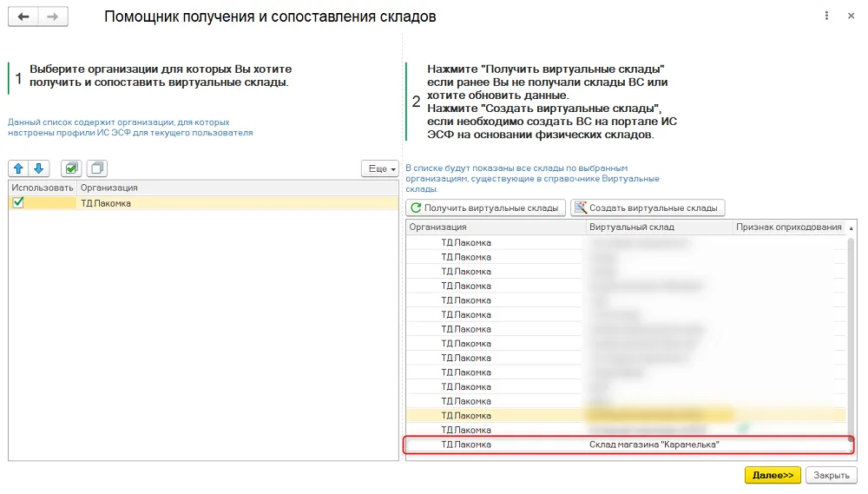Uncheck all organizations icon
The image size is (868, 494).
click(97, 168)
